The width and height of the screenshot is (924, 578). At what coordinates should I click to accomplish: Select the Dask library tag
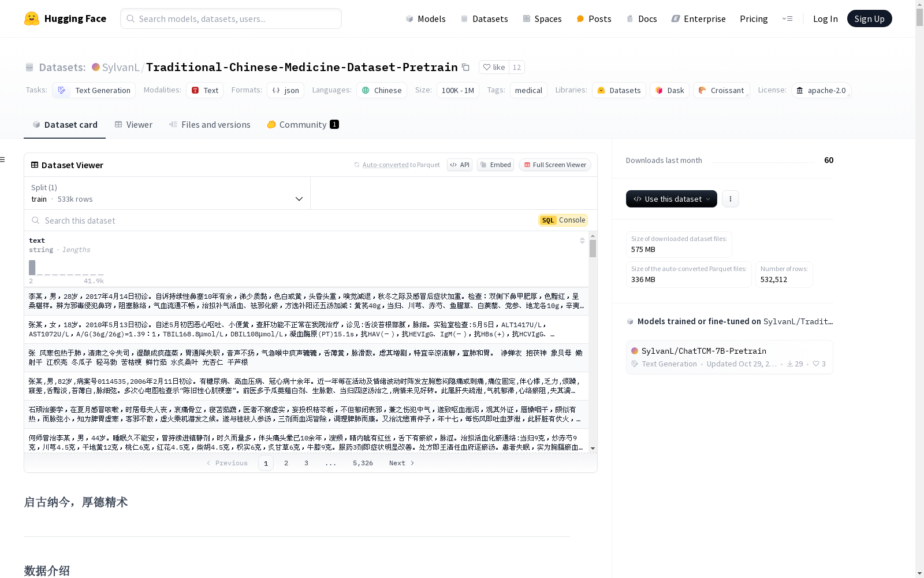670,90
